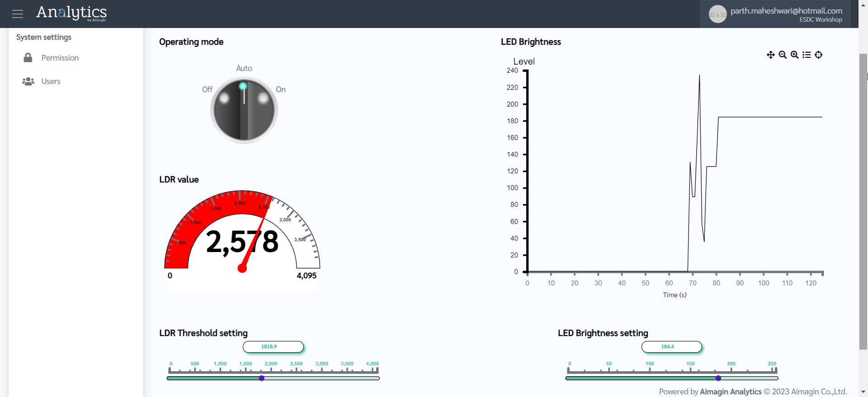Open the hamburger navigation menu
This screenshot has height=397, width=868.
coord(18,14)
